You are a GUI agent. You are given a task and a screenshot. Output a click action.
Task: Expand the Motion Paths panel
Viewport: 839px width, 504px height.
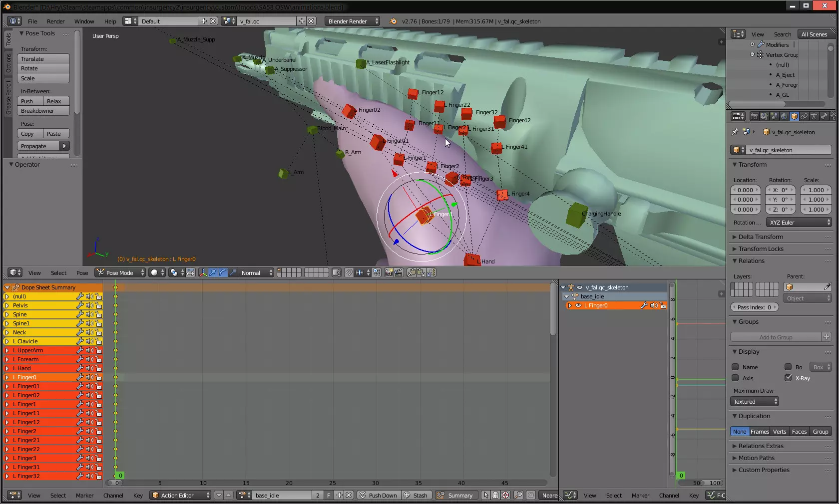point(756,458)
